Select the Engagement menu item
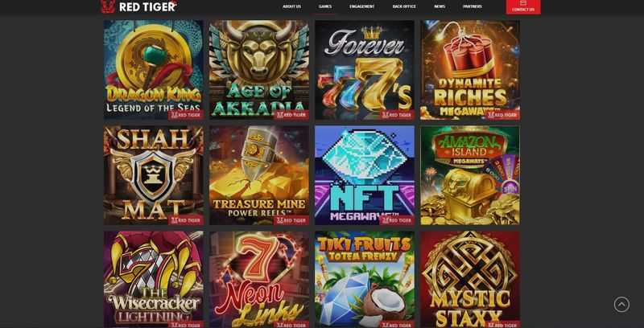644x328 pixels. tap(361, 6)
